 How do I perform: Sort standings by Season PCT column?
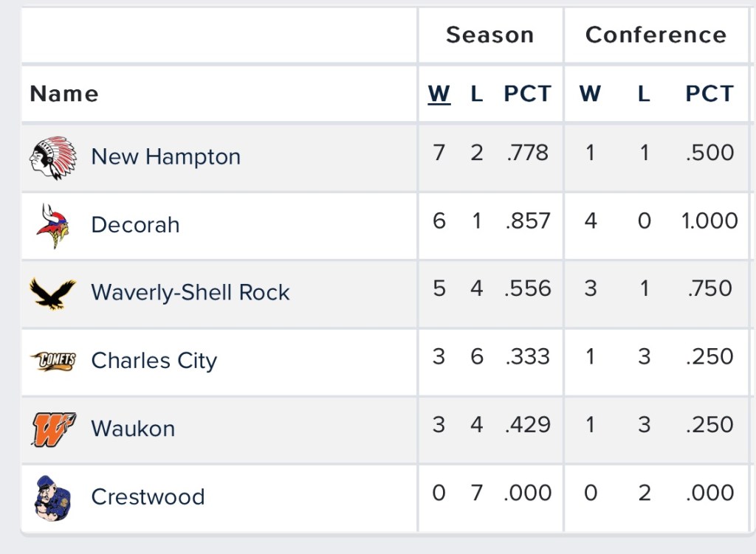pos(527,94)
